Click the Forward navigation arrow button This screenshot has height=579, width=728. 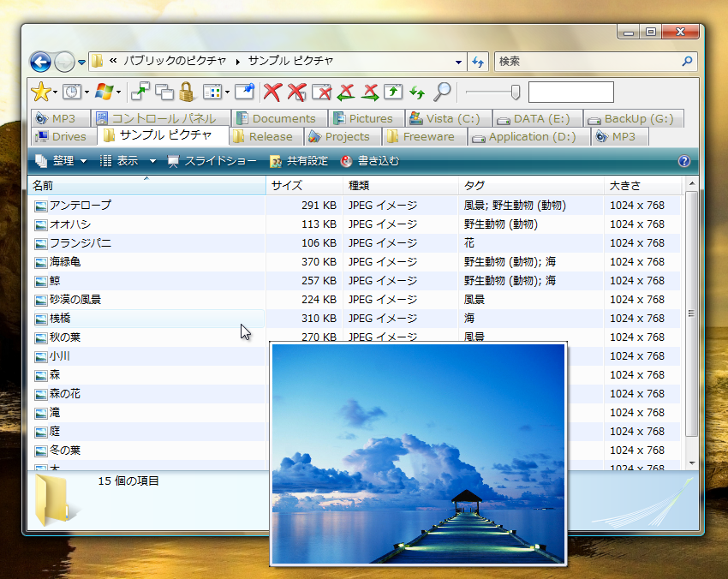pyautogui.click(x=64, y=62)
